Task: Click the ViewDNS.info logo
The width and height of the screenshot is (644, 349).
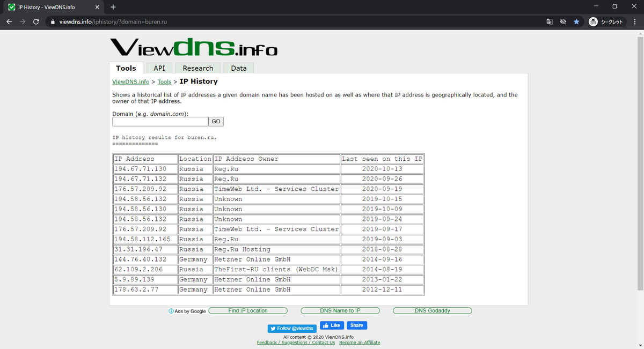Action: click(194, 47)
